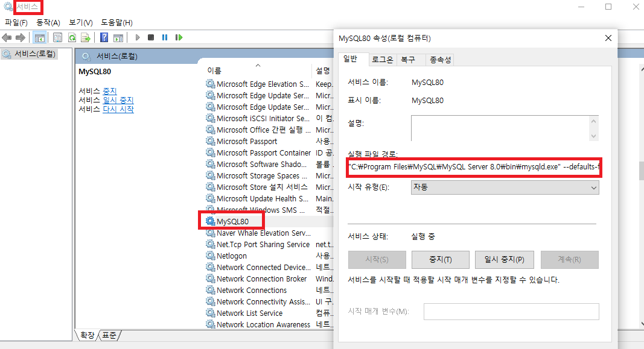Click the Help question-mark toolbar icon
Screen dimensions: 644x349
point(104,38)
